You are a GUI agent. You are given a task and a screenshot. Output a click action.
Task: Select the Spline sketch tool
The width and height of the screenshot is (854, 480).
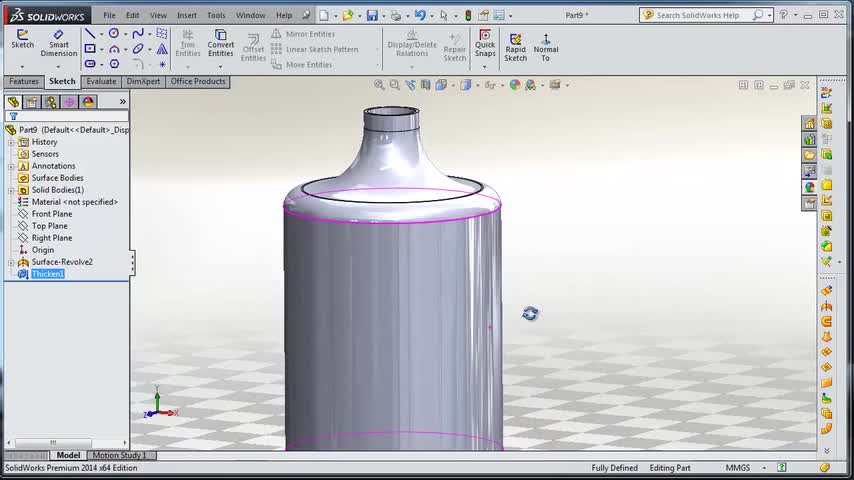tap(138, 34)
